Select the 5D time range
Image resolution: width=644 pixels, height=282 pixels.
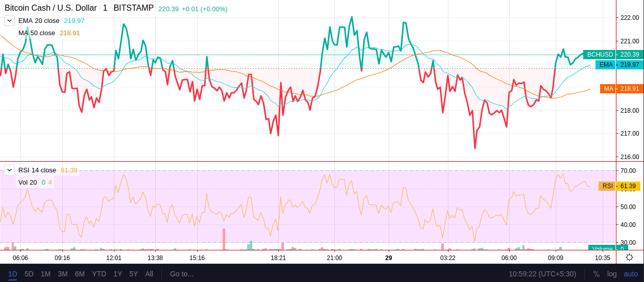click(29, 274)
